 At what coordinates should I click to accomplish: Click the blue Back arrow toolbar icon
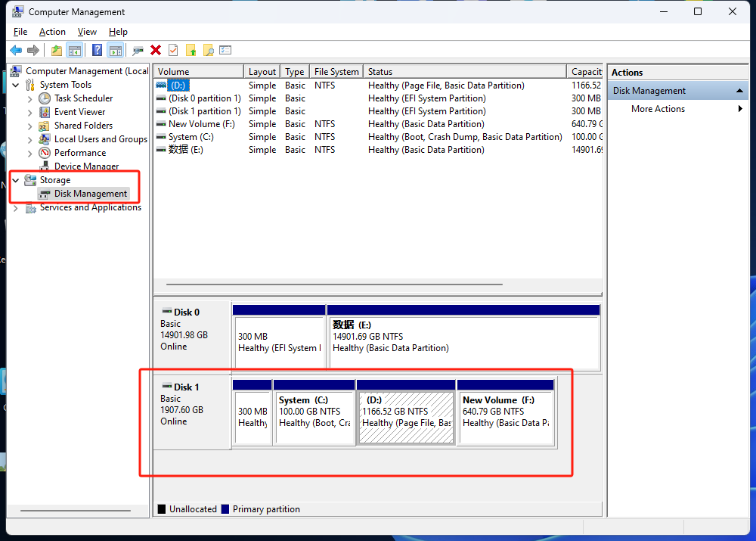[15, 50]
